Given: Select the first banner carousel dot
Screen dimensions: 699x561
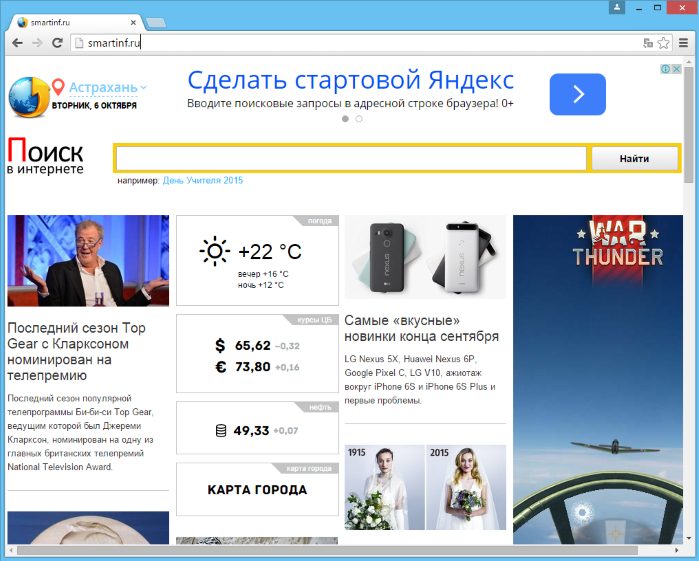Looking at the screenshot, I should click(345, 119).
